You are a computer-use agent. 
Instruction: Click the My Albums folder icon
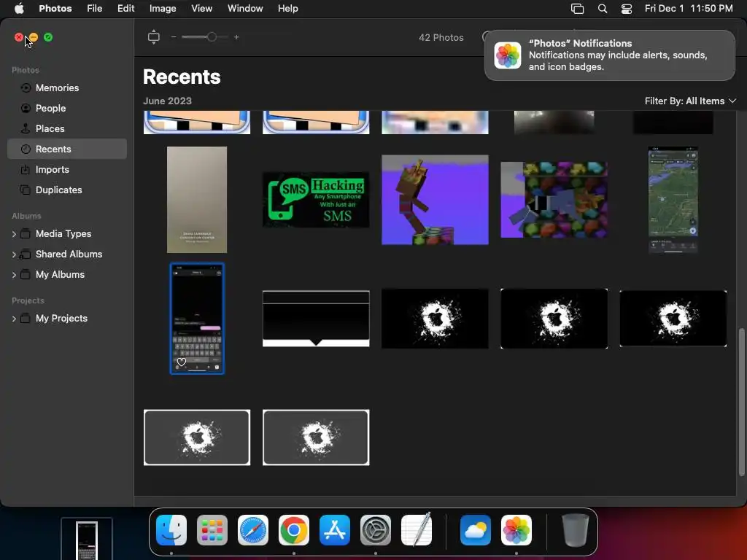26,275
